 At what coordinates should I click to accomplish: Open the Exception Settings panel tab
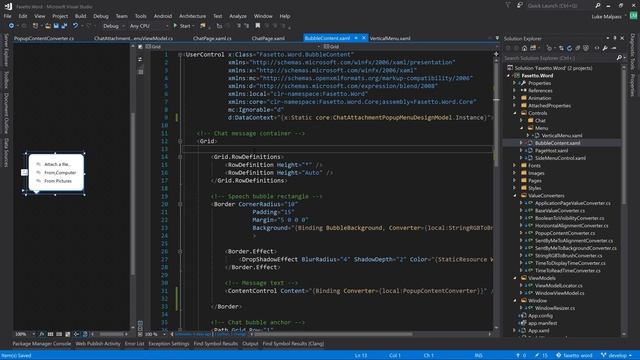tap(169, 344)
